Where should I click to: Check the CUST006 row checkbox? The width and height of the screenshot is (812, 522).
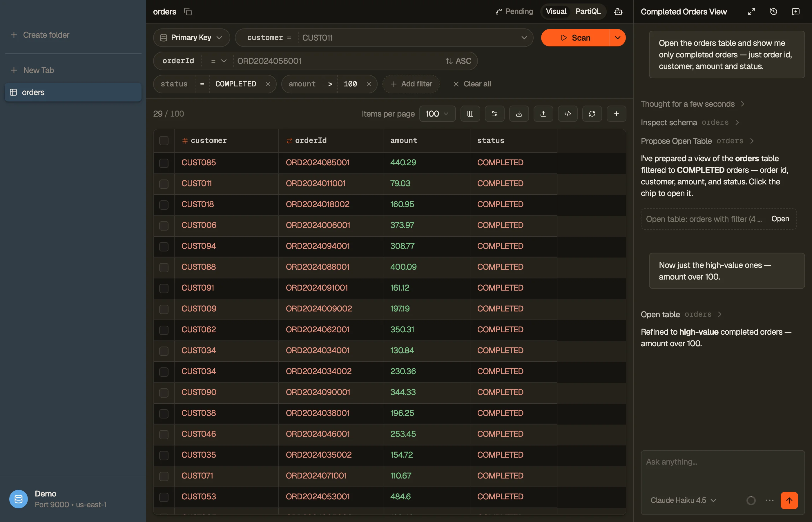click(x=164, y=226)
